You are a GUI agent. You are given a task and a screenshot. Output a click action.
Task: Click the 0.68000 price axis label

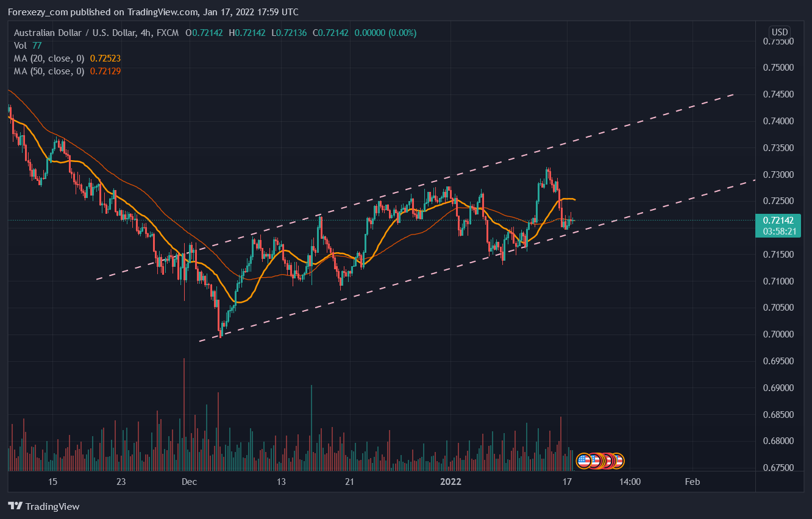(778, 441)
